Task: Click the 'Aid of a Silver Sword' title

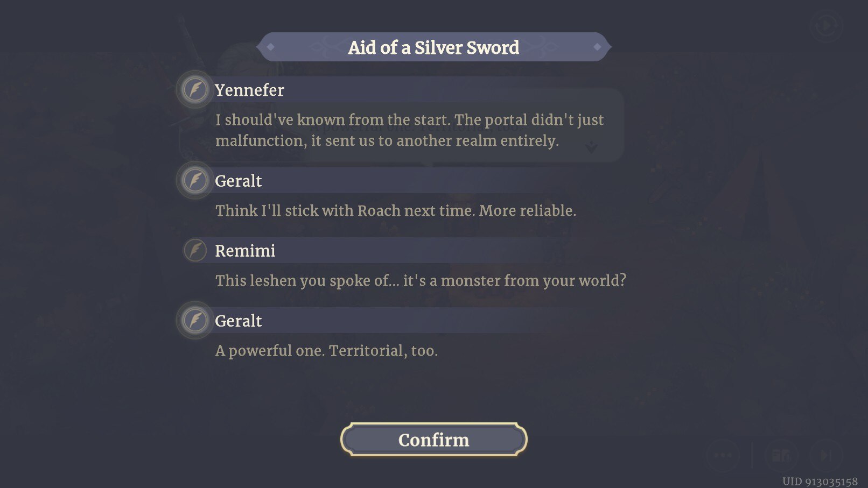Action: (433, 47)
